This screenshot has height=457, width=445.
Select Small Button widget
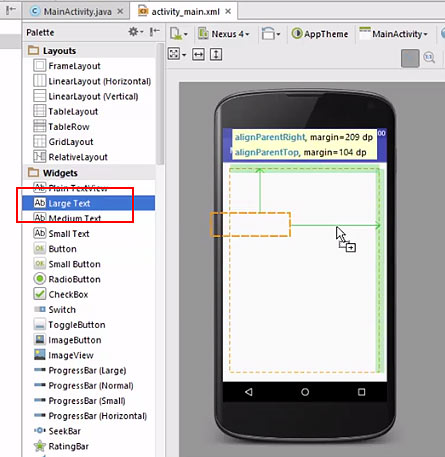(89, 264)
